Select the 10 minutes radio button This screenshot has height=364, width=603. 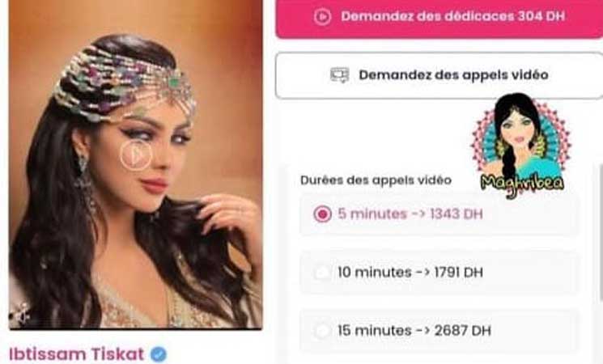pos(322,273)
